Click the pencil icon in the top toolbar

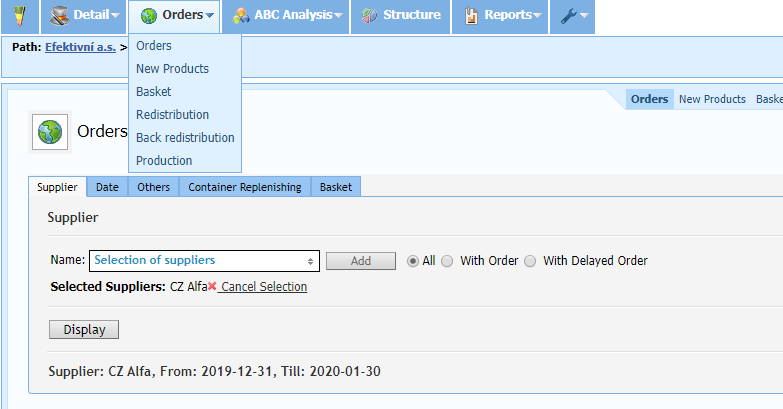20,16
